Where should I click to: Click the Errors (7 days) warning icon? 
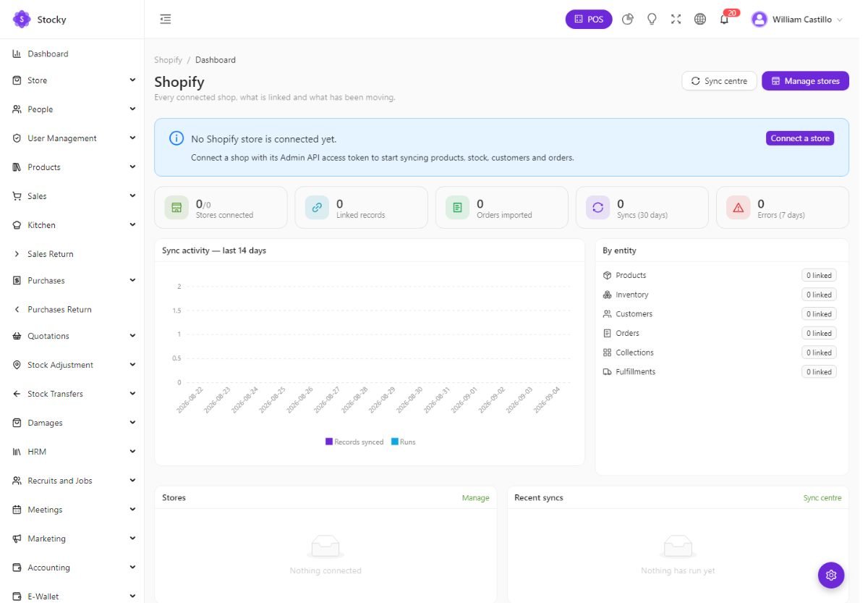(738, 208)
